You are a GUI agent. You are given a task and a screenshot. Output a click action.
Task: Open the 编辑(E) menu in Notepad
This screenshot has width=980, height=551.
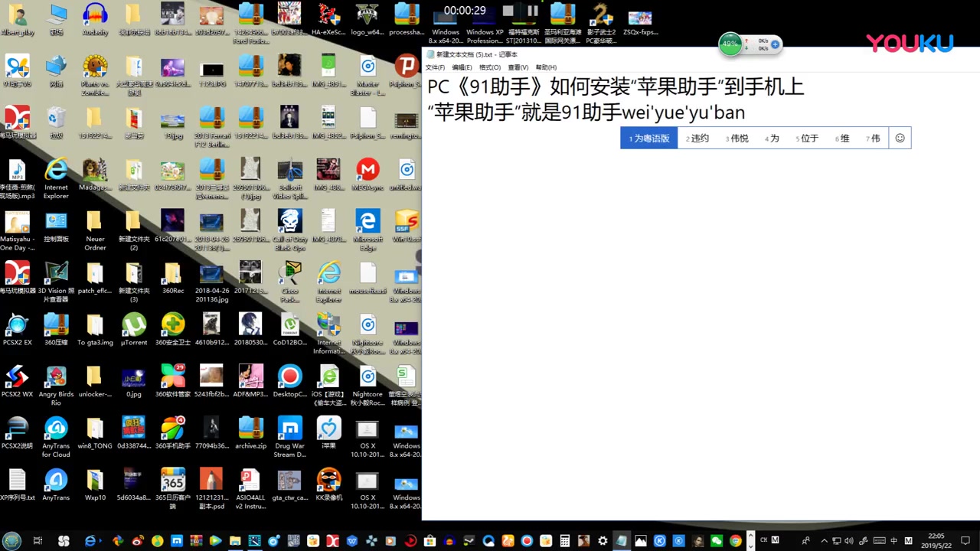click(462, 67)
